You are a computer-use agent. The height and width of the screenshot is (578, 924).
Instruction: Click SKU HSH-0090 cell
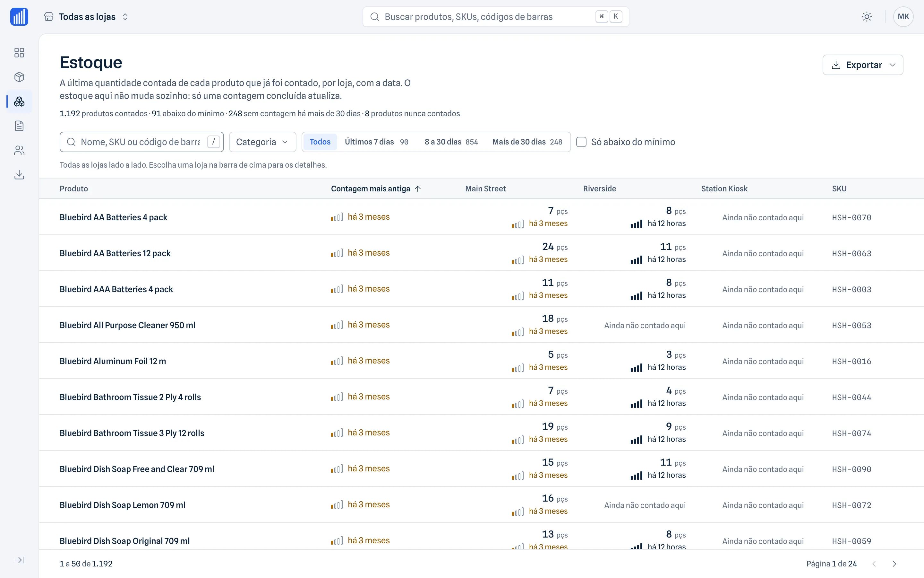[851, 469]
